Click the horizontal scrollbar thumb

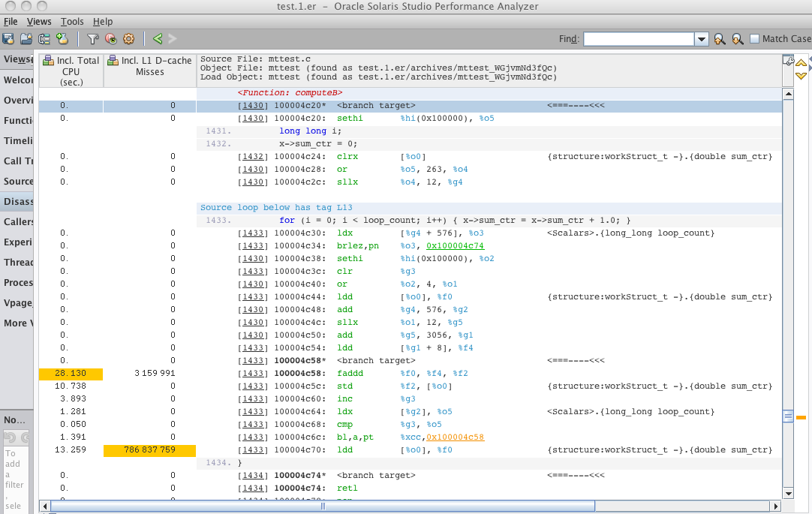click(323, 506)
